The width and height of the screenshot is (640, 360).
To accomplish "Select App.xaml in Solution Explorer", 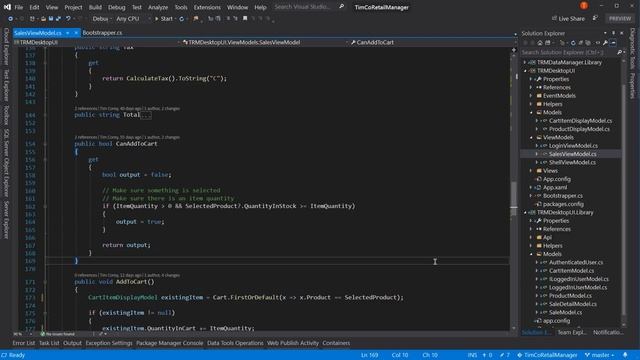I will [x=555, y=187].
